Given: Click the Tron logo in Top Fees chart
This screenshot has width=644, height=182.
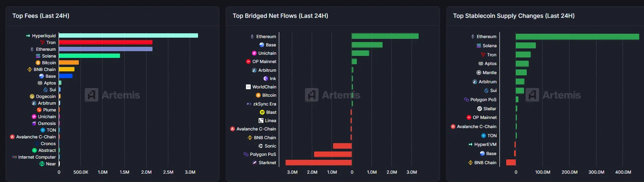Looking at the screenshot, I should coord(42,42).
